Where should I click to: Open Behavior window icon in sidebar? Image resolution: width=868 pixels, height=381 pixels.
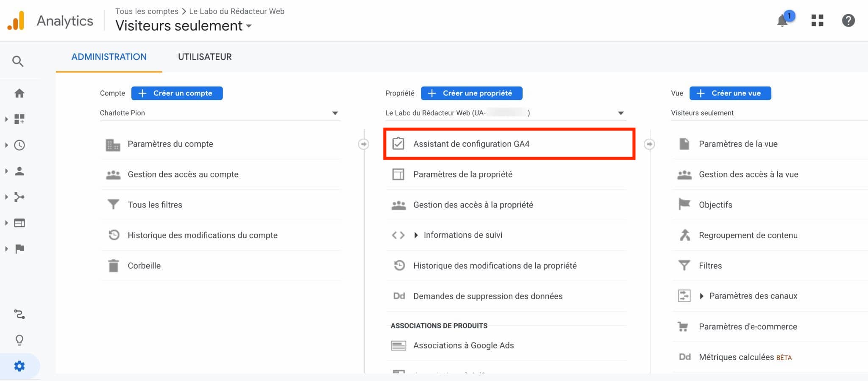point(19,223)
